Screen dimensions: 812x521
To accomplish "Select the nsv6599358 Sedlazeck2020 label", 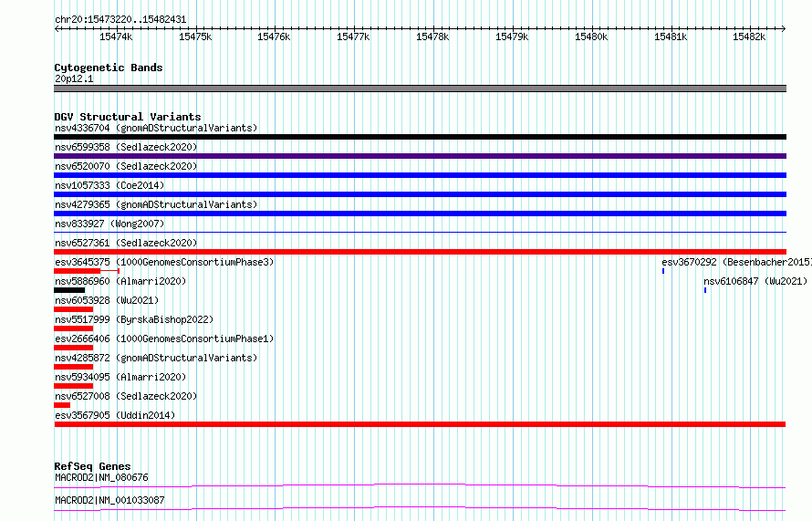I will point(126,147).
